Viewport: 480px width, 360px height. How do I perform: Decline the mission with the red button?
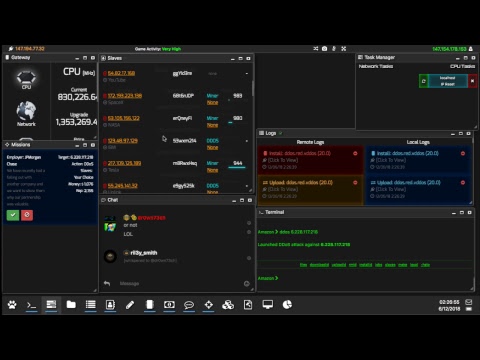(x=27, y=215)
